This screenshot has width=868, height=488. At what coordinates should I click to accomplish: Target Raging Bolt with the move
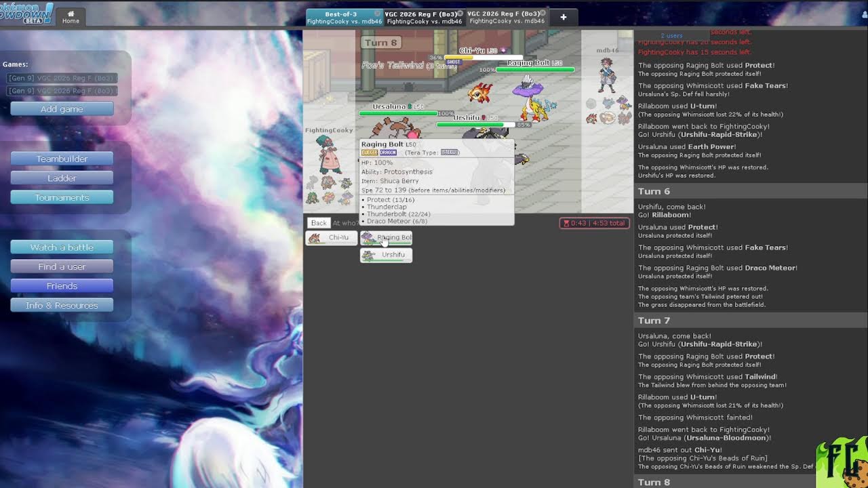(386, 238)
